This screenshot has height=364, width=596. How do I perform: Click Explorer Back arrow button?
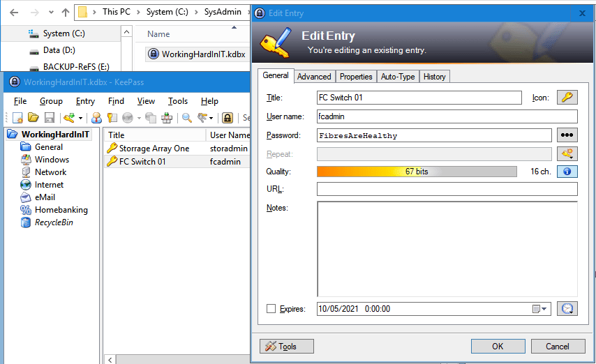14,13
